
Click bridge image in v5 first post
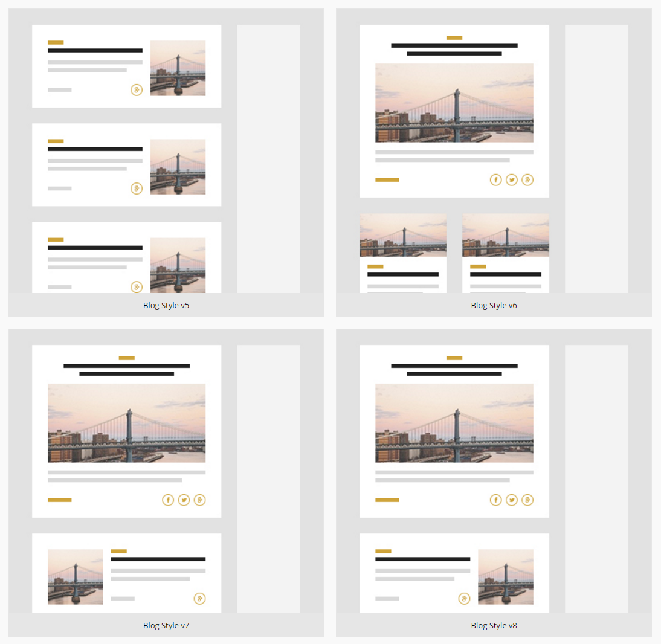[178, 68]
